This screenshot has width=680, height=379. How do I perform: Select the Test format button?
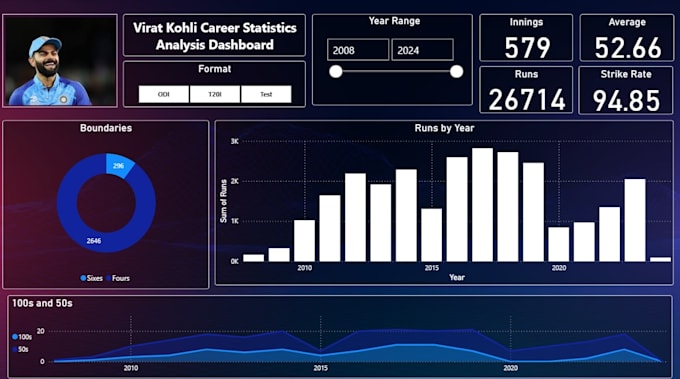click(266, 94)
